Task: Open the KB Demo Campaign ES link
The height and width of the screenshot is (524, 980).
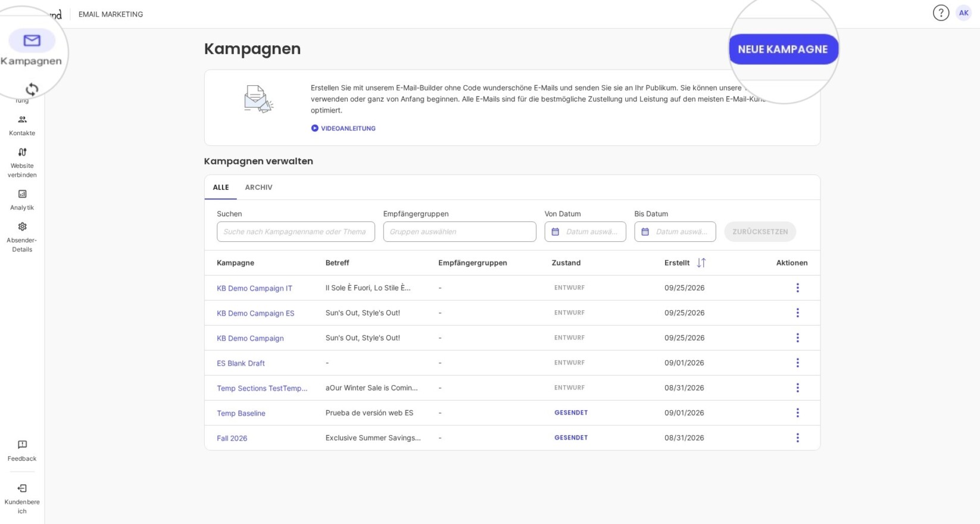Action: click(x=255, y=313)
